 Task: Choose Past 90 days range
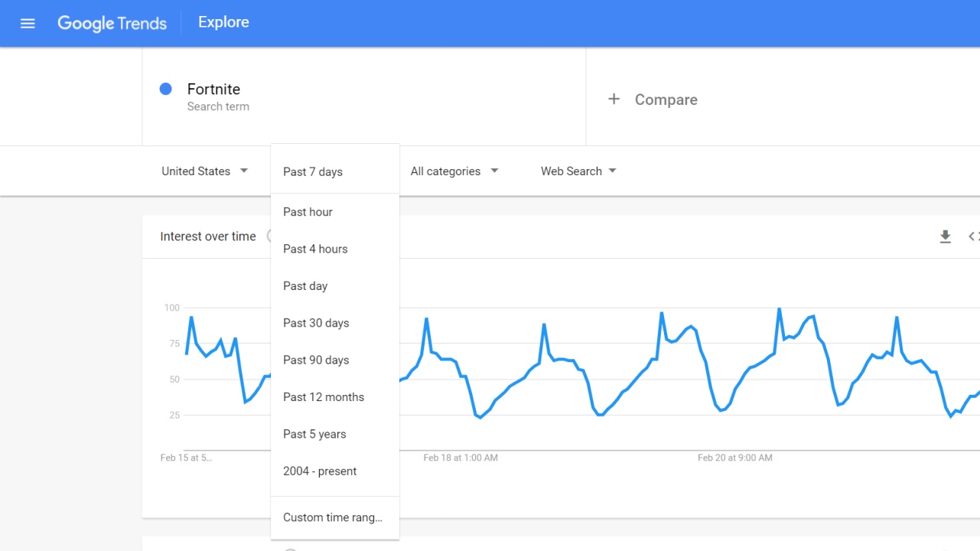click(x=316, y=360)
